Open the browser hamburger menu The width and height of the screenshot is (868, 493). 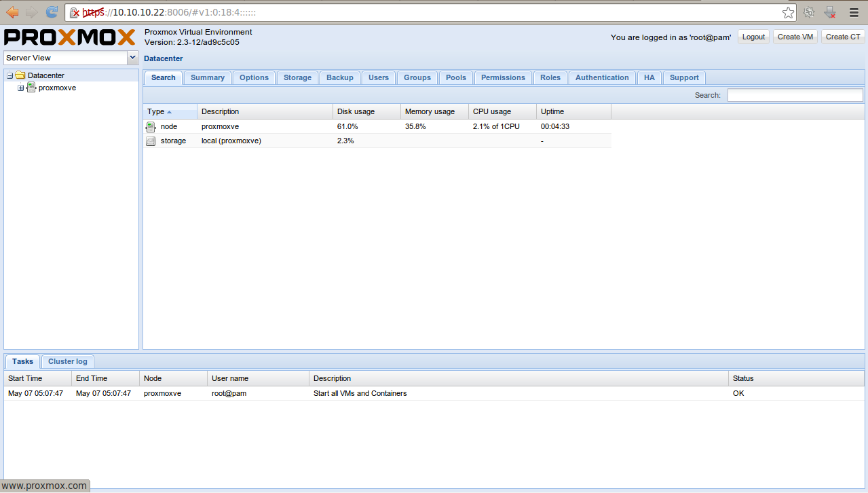[x=853, y=12]
